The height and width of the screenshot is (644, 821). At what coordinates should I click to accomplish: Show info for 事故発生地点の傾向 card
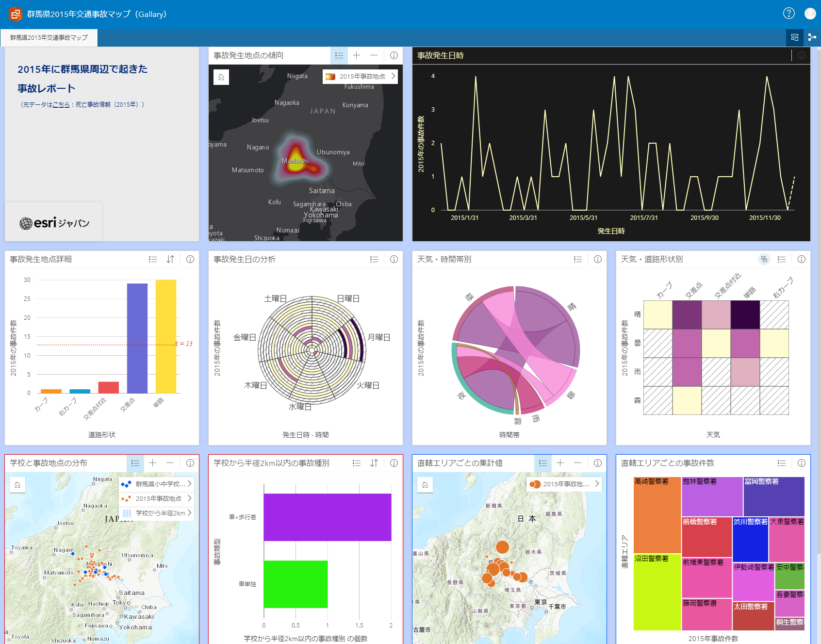coord(394,55)
